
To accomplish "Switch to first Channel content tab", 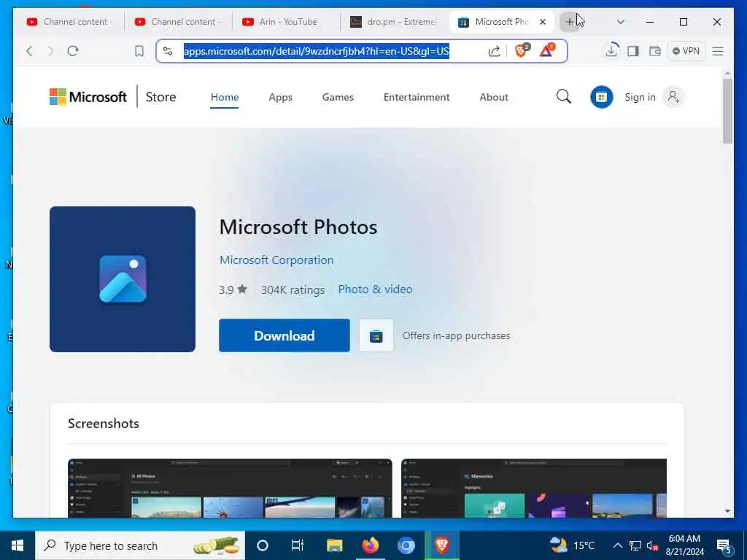I will (69, 22).
